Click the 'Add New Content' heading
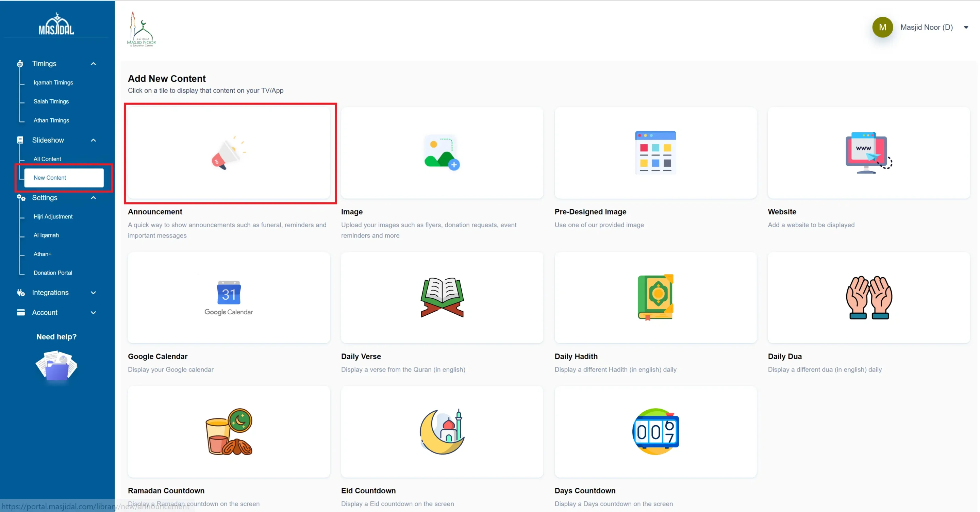 [x=167, y=79]
